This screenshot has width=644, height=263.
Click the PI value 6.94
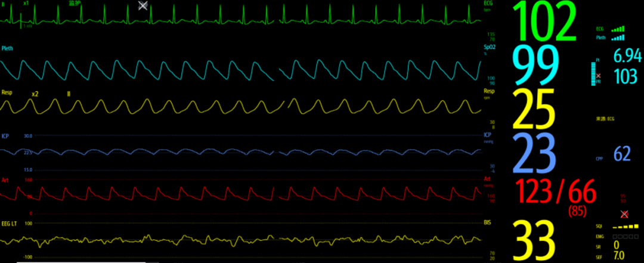(627, 56)
